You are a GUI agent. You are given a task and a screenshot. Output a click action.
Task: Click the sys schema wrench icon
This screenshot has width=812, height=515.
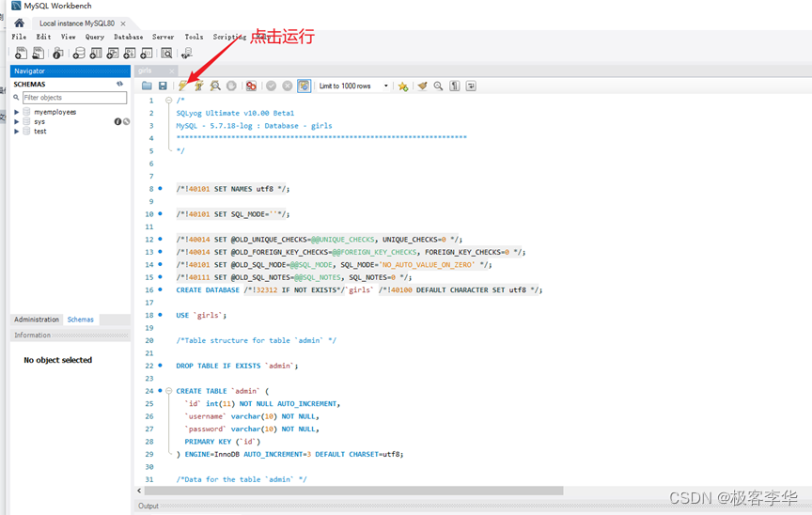[126, 121]
